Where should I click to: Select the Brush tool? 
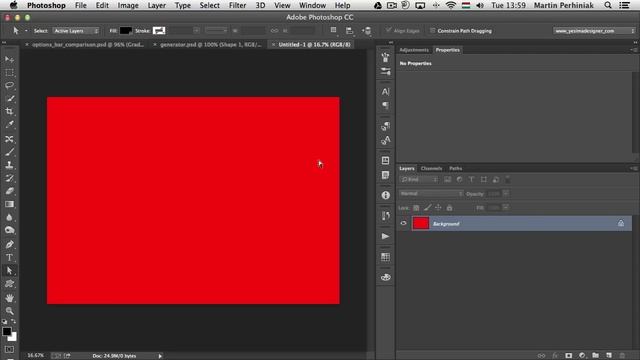coord(9,152)
